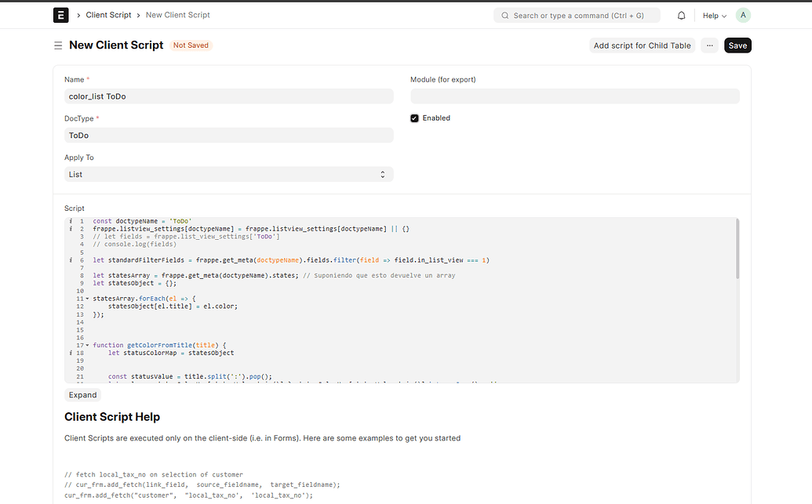Viewport: 812px width, 504px height.
Task: Save the new client script
Action: [736, 45]
